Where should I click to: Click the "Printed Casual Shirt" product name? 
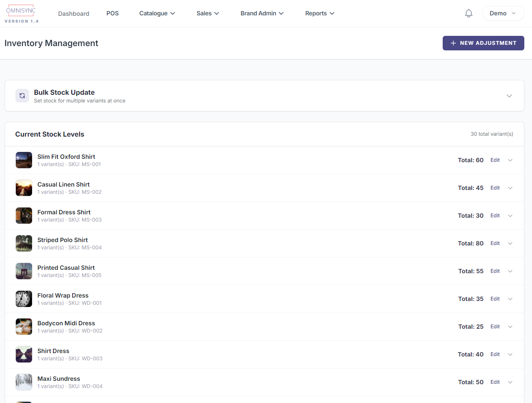click(66, 268)
